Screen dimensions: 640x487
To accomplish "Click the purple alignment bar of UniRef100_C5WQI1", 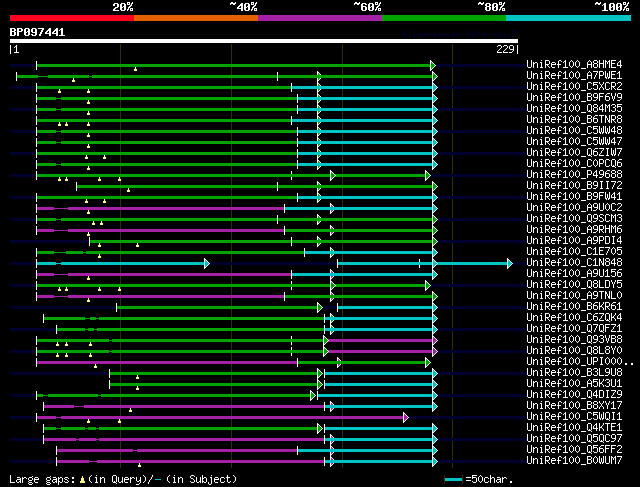I will click(220, 417).
